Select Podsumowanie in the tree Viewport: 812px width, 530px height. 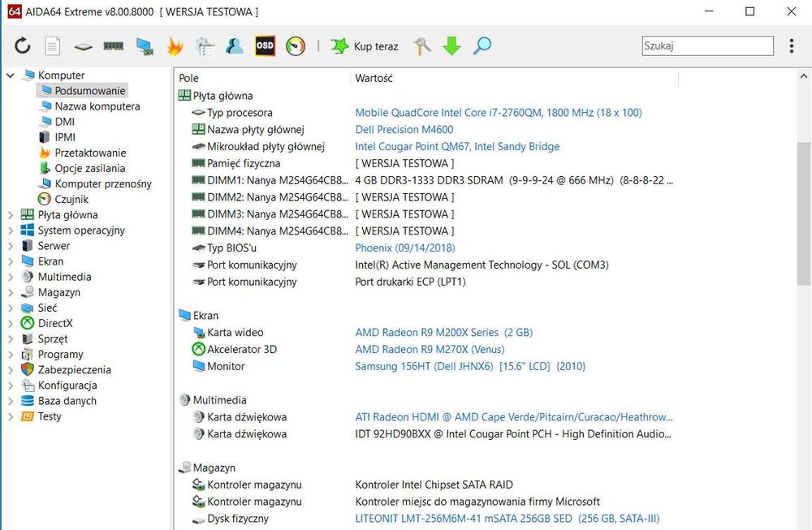tap(89, 91)
